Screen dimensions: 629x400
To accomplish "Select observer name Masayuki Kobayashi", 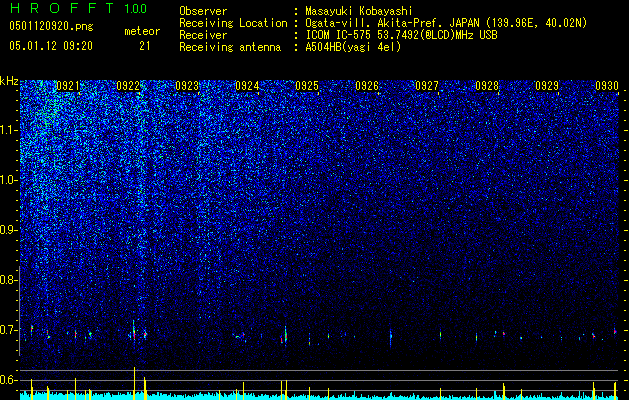I will (x=359, y=11).
